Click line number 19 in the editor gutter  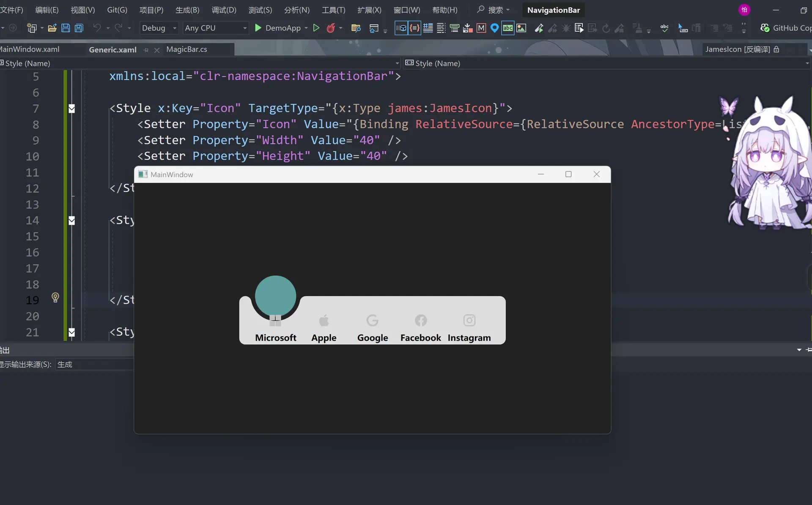[32, 300]
